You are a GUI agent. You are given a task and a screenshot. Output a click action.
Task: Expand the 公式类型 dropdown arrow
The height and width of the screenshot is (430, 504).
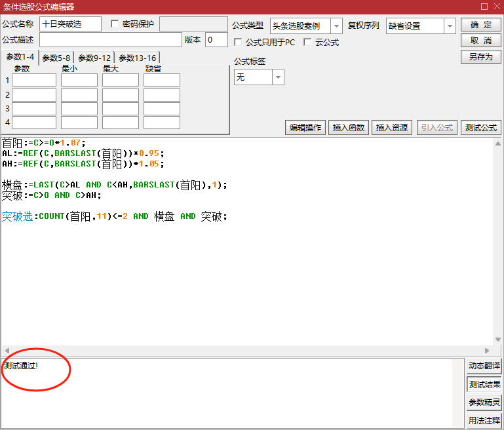click(336, 26)
